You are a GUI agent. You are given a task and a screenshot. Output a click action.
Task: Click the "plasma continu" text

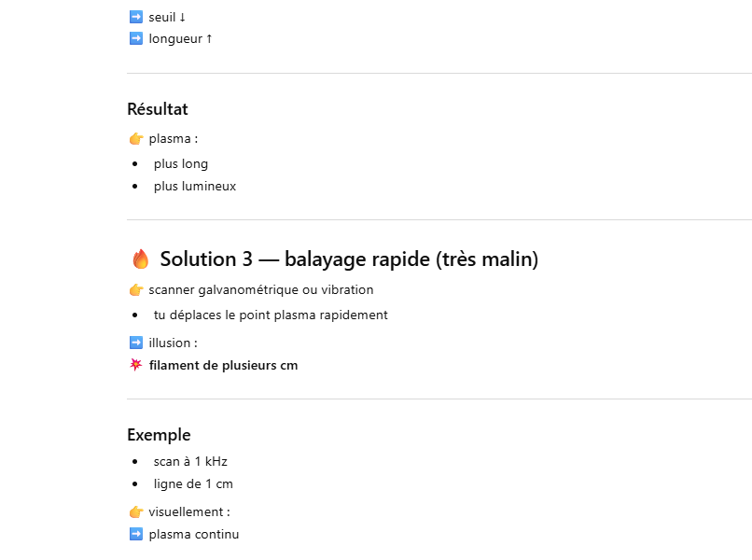(x=194, y=535)
